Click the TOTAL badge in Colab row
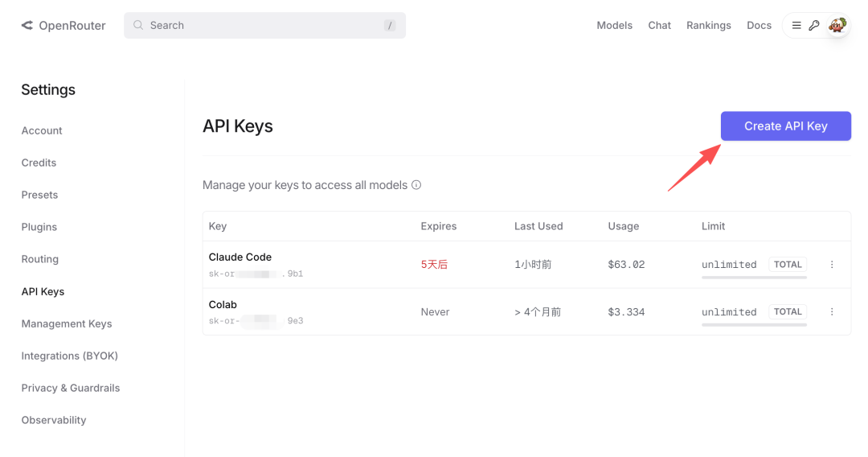Screen dimensions: 868x457 (x=787, y=312)
